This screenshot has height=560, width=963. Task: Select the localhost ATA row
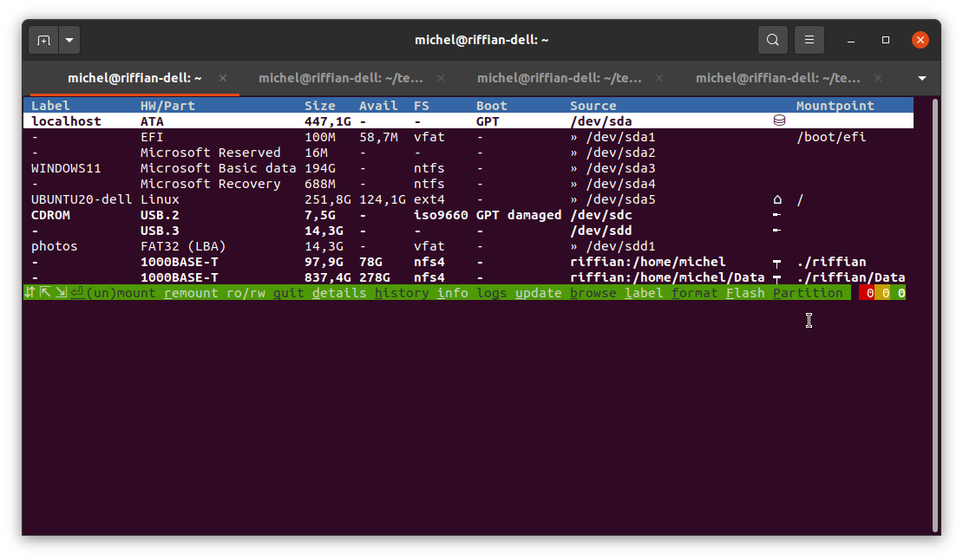[x=468, y=120]
